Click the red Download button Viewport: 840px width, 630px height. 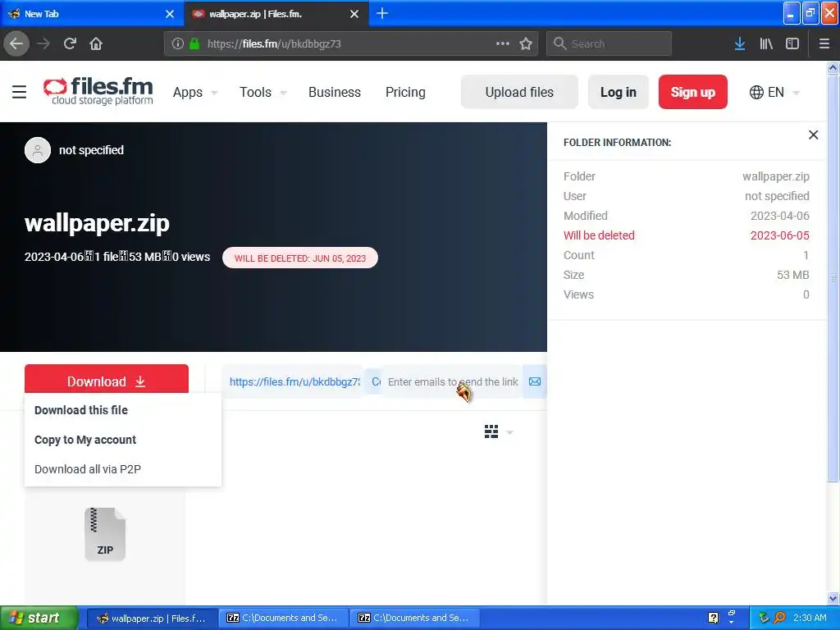pyautogui.click(x=107, y=379)
